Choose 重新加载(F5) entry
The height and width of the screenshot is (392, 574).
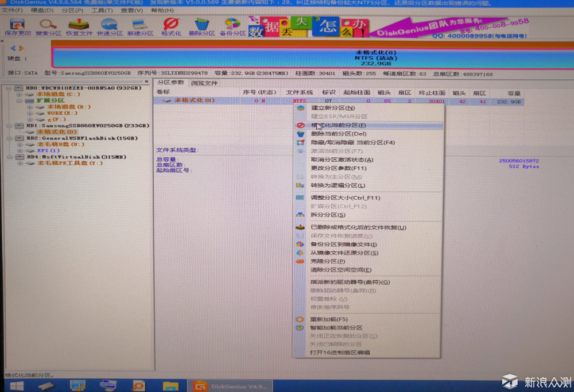tap(369, 319)
